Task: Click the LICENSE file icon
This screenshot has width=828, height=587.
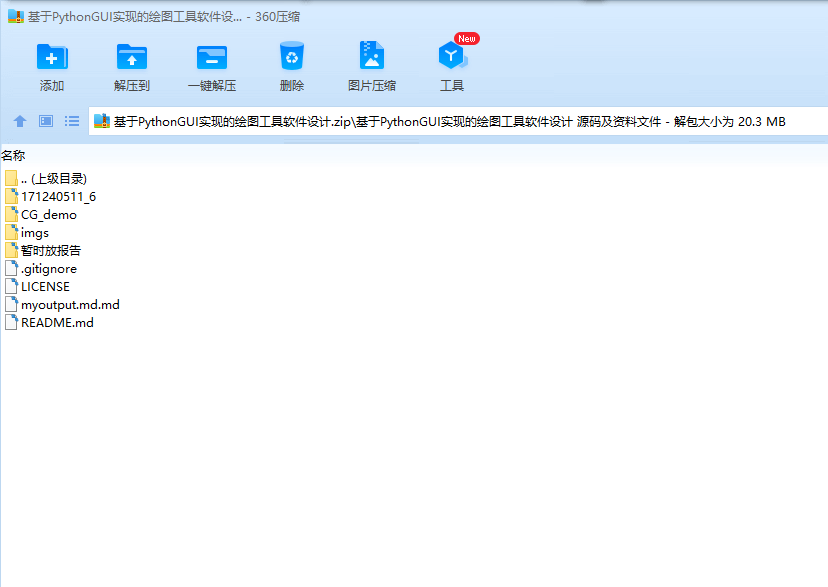Action: (x=11, y=286)
